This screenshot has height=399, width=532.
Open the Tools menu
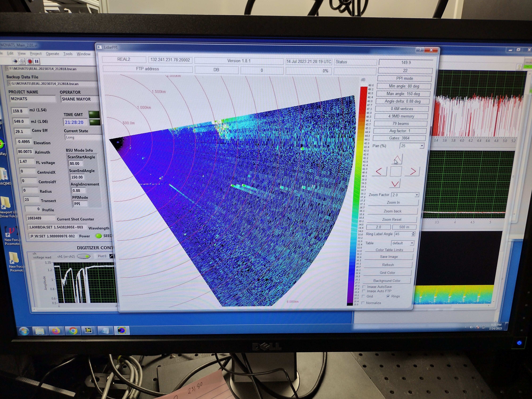pos(68,54)
